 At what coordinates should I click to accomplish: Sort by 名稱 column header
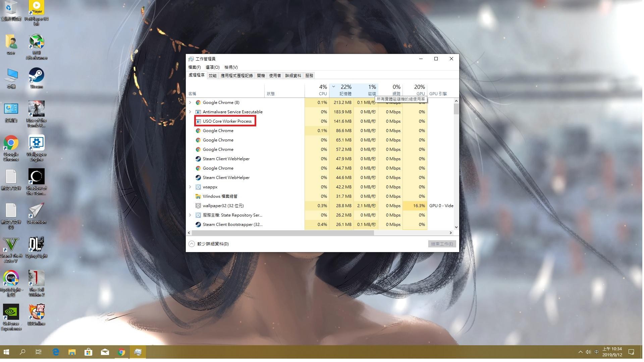pyautogui.click(x=226, y=90)
